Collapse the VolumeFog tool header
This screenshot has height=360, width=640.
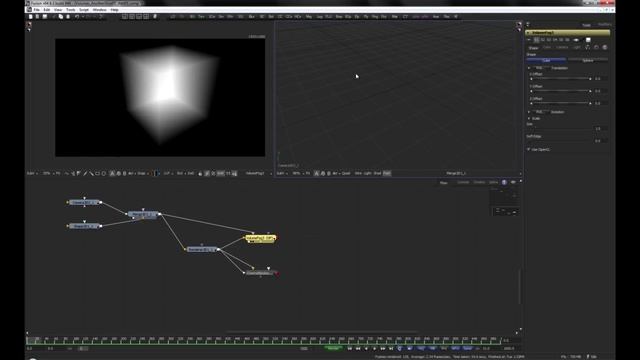pos(528,32)
